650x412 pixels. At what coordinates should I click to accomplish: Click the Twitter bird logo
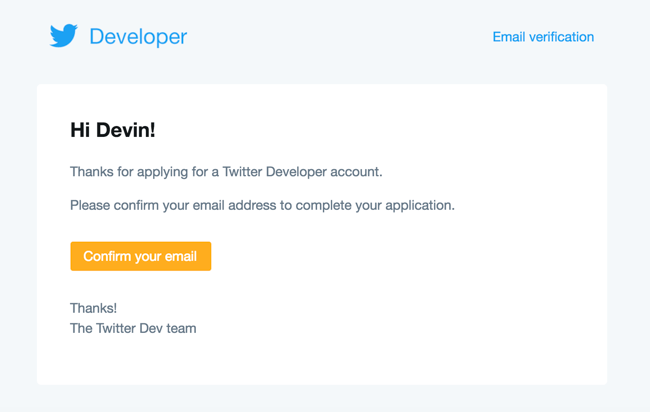tap(63, 36)
